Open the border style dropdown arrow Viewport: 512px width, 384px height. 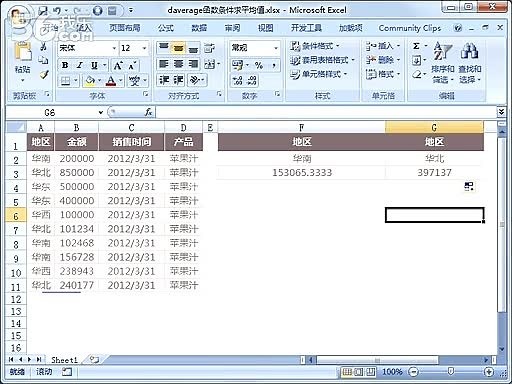(76, 80)
